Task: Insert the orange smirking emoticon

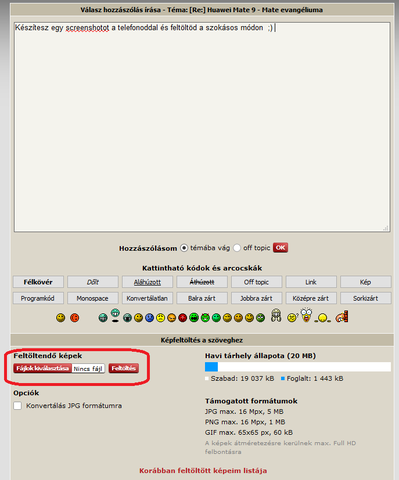Action: pyautogui.click(x=172, y=318)
